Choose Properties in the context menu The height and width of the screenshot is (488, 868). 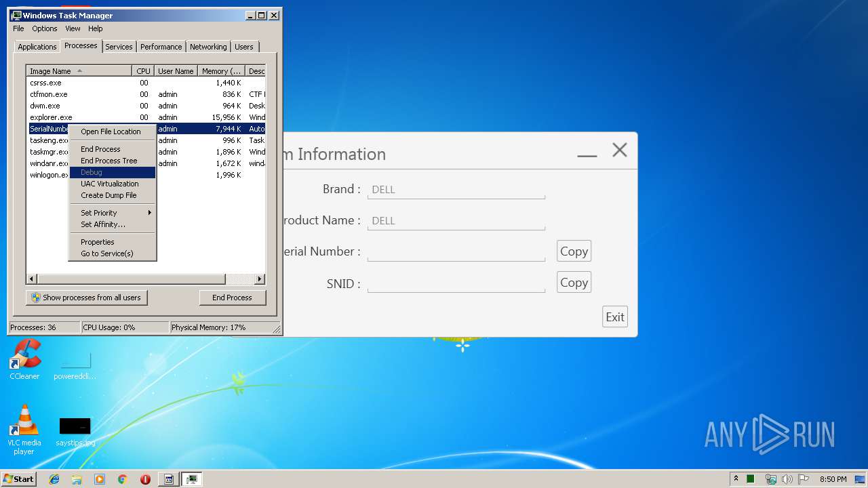coord(113,242)
